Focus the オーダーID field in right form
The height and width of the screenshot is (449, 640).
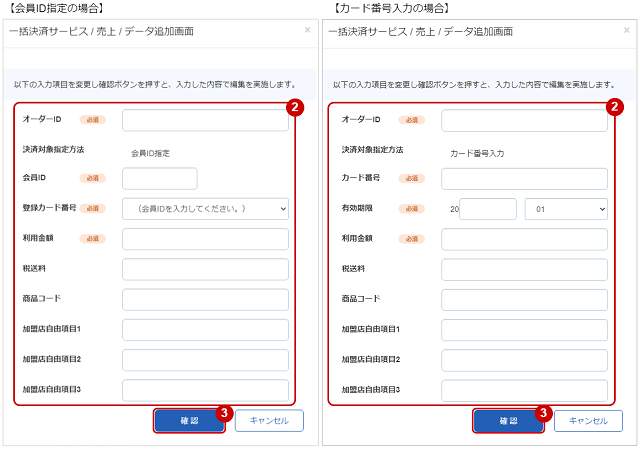pyautogui.click(x=524, y=120)
